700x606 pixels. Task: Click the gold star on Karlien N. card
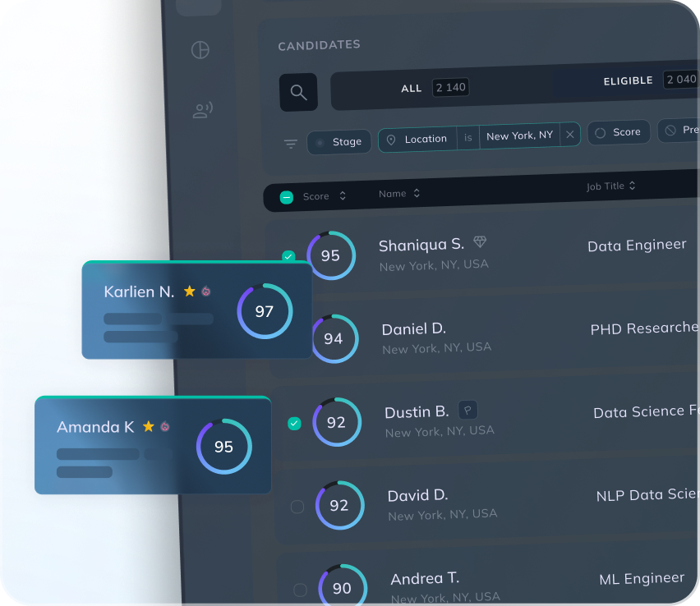189,291
